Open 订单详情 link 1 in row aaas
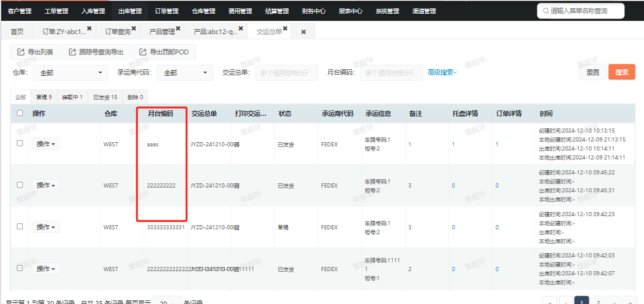The width and height of the screenshot is (644, 304). coord(497,144)
